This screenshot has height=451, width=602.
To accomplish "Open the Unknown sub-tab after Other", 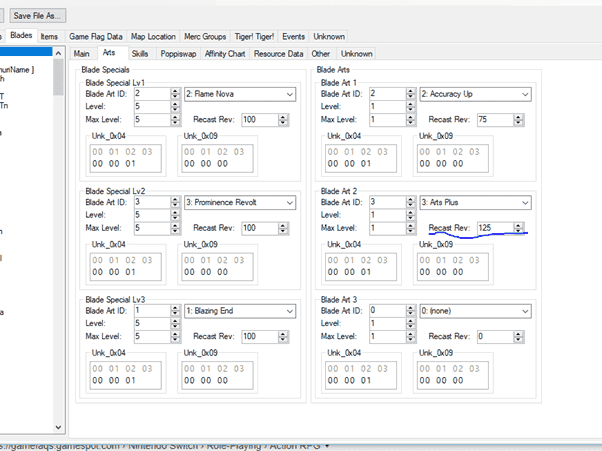I will coord(357,54).
